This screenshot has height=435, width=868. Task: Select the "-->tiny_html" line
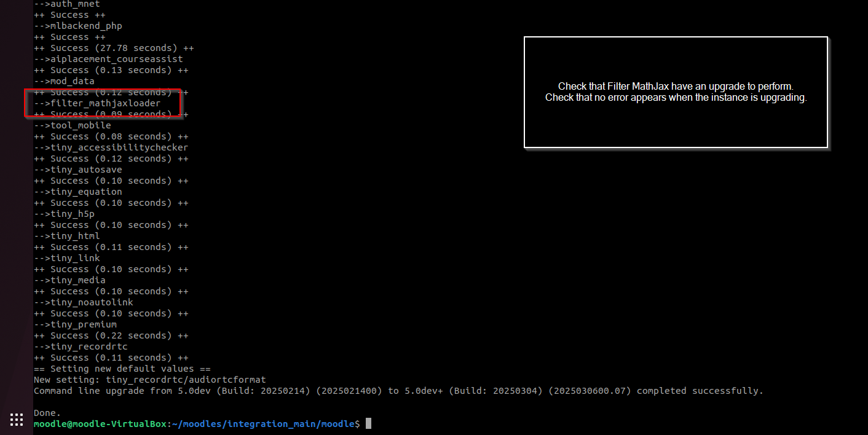(x=66, y=236)
